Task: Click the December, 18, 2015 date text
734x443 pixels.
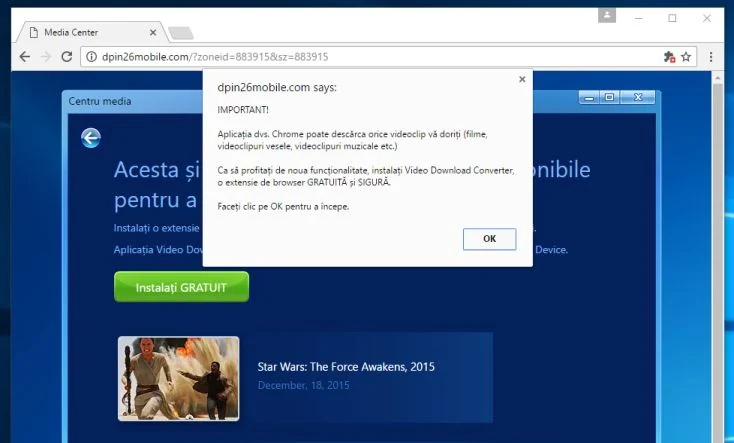Action: (x=303, y=385)
